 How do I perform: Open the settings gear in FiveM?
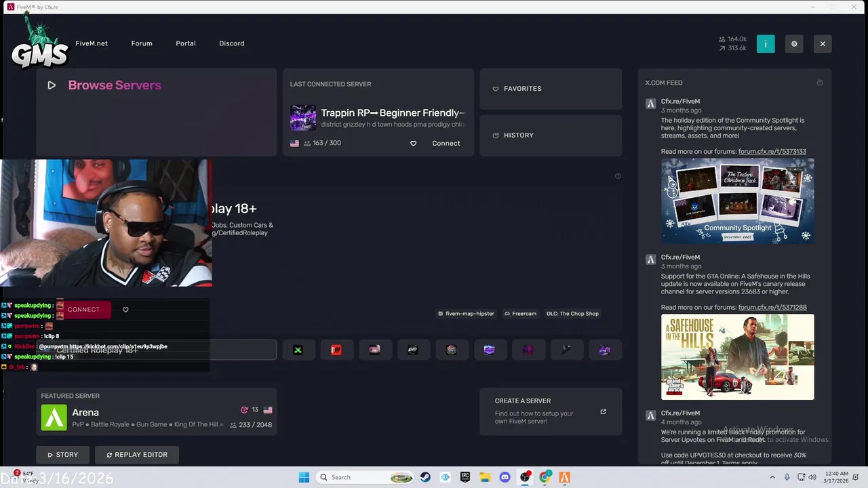point(794,44)
